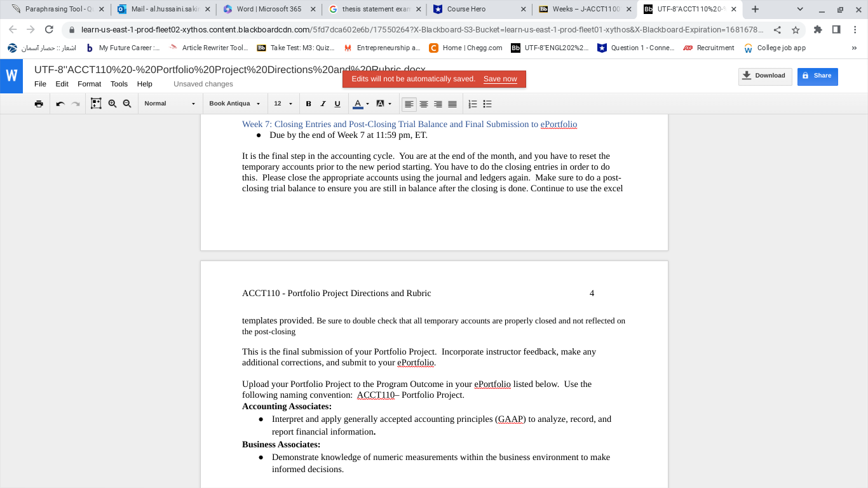Open the text color picker
Screen dimensions: 868x488
(359, 104)
